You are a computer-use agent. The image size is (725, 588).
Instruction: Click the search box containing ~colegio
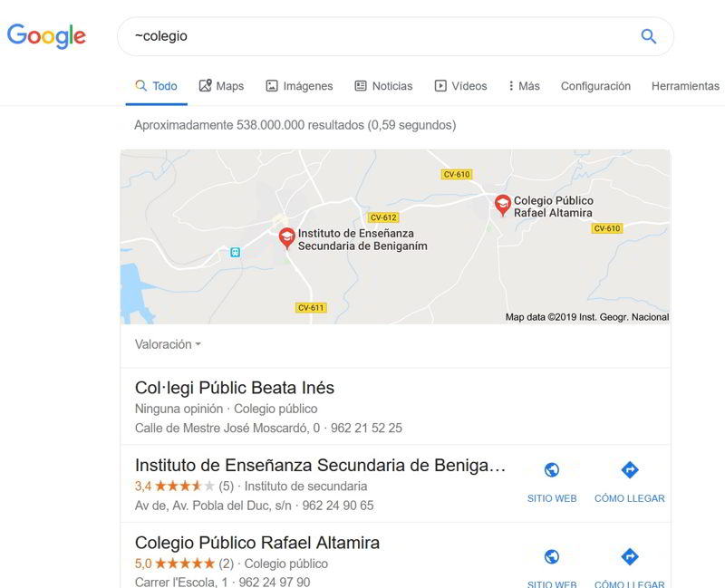(381, 36)
